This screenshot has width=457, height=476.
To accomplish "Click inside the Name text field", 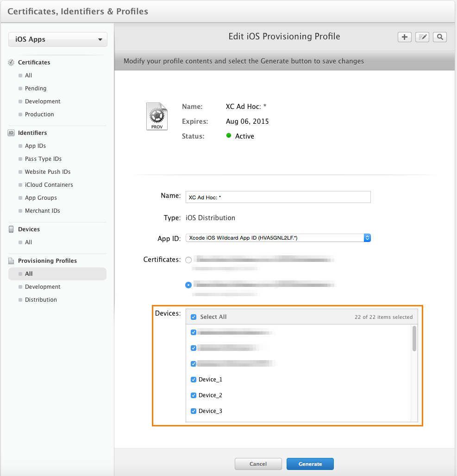I will pos(278,197).
